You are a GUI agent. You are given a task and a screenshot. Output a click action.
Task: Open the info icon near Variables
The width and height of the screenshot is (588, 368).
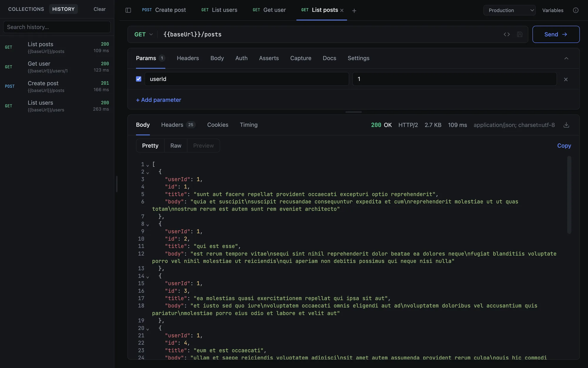click(576, 10)
